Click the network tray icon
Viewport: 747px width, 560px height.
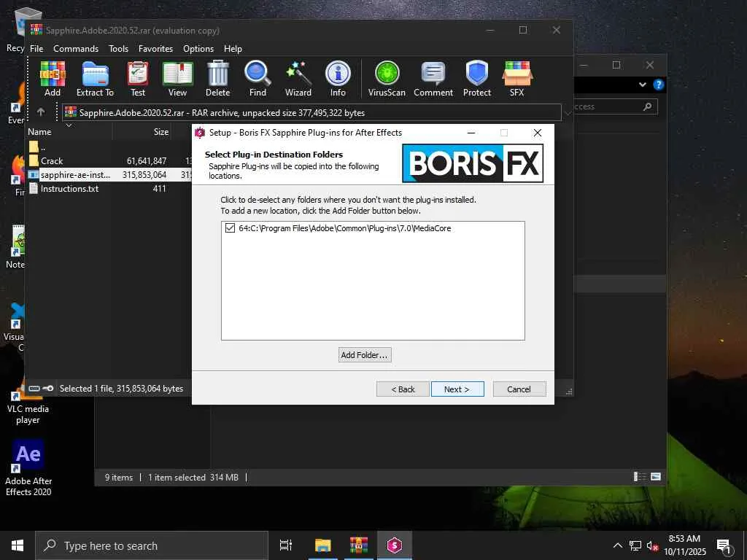coord(635,545)
